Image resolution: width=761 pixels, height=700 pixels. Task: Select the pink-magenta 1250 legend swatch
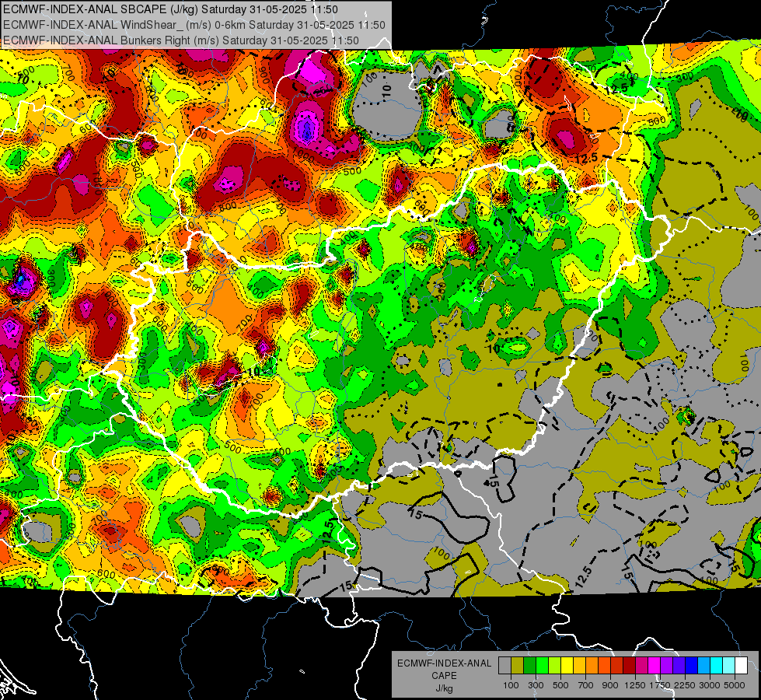coord(641,666)
